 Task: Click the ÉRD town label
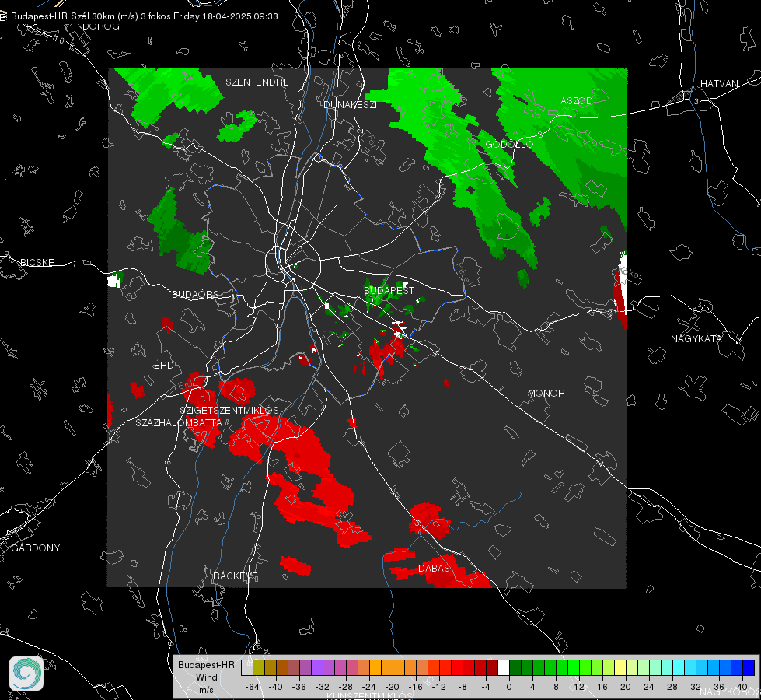pyautogui.click(x=163, y=366)
